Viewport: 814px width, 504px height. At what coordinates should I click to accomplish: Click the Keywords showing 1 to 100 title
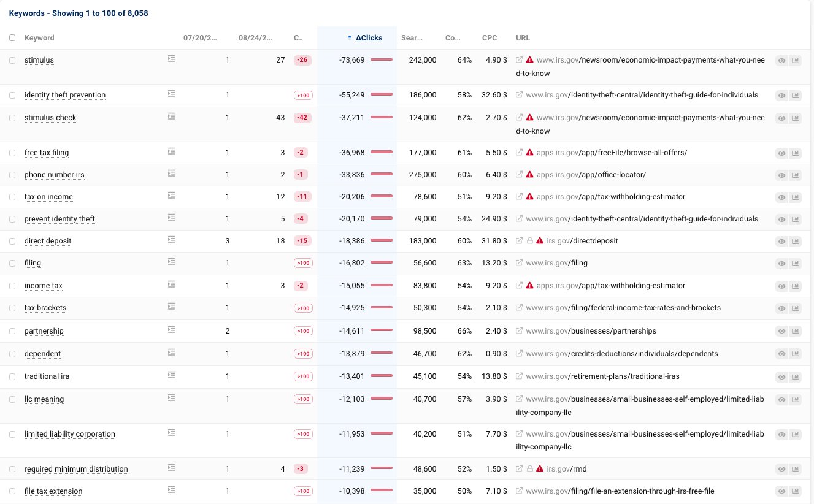pyautogui.click(x=79, y=13)
